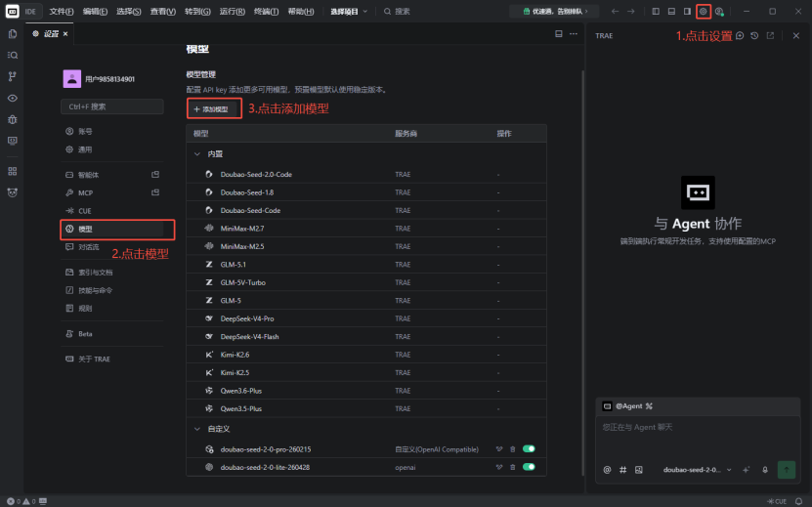Delete doubao-seed-2-0-lite-260428 model

513,467
